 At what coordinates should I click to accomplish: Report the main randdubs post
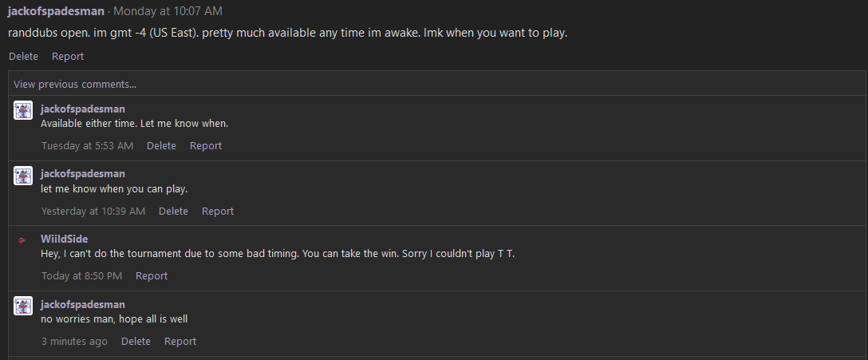coord(68,56)
